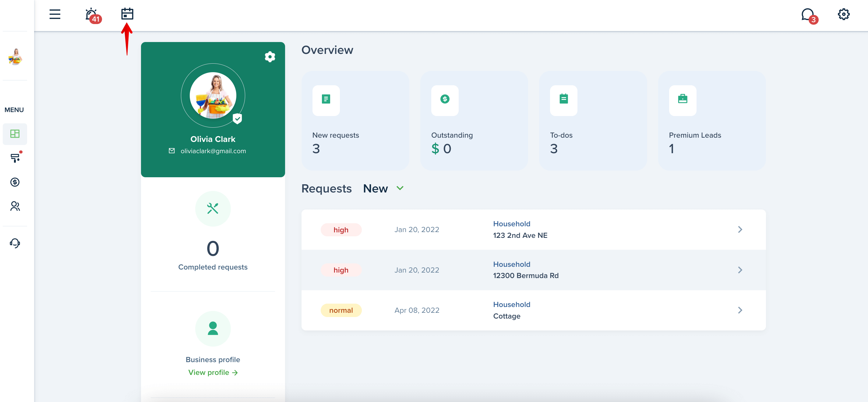
Task: Click the Completed requests label
Action: [213, 267]
